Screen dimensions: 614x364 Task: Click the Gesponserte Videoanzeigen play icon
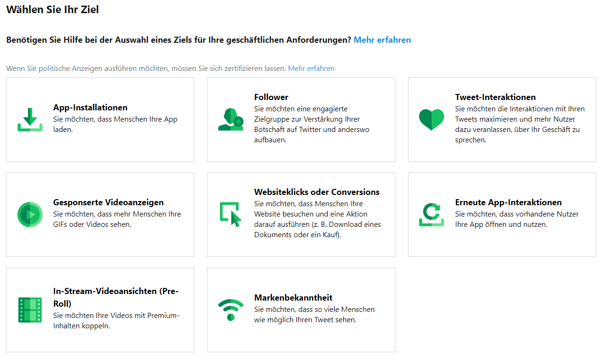click(30, 215)
